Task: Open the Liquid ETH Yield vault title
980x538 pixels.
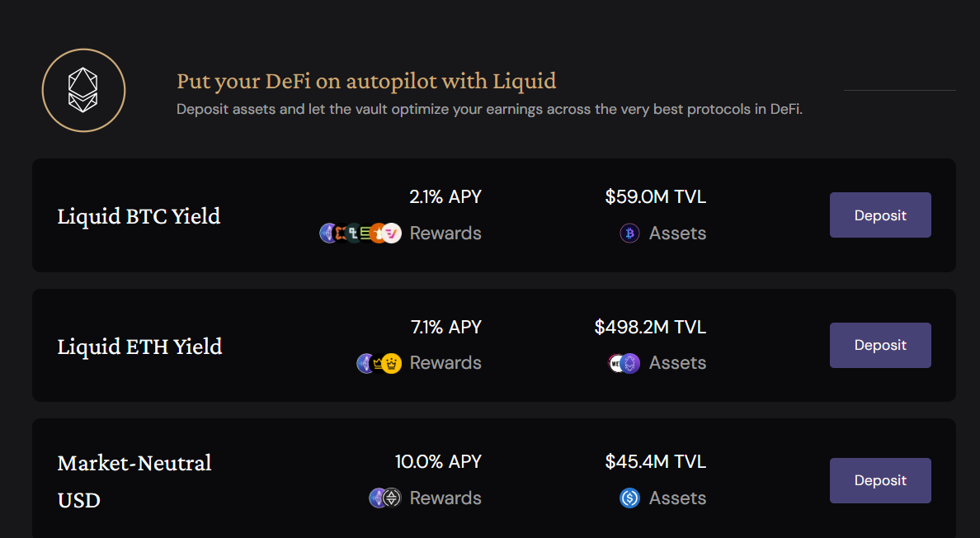Action: [140, 347]
